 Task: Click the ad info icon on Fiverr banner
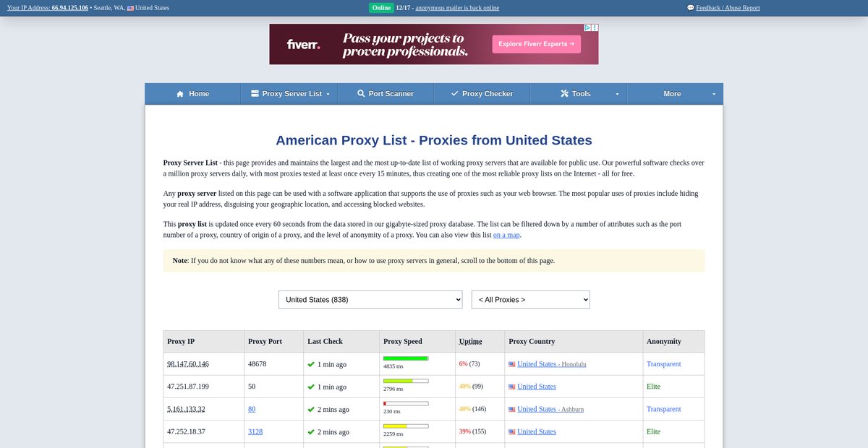click(587, 28)
